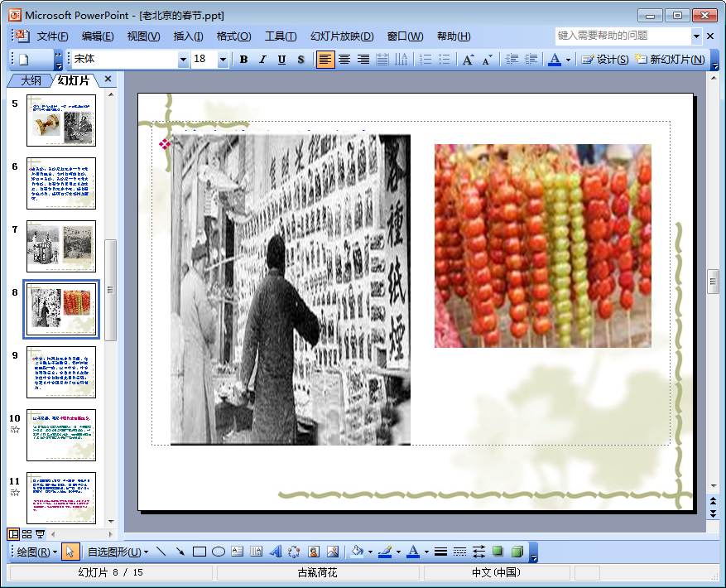Insert Clip Art
Image resolution: width=726 pixels, height=588 pixels.
(x=314, y=552)
